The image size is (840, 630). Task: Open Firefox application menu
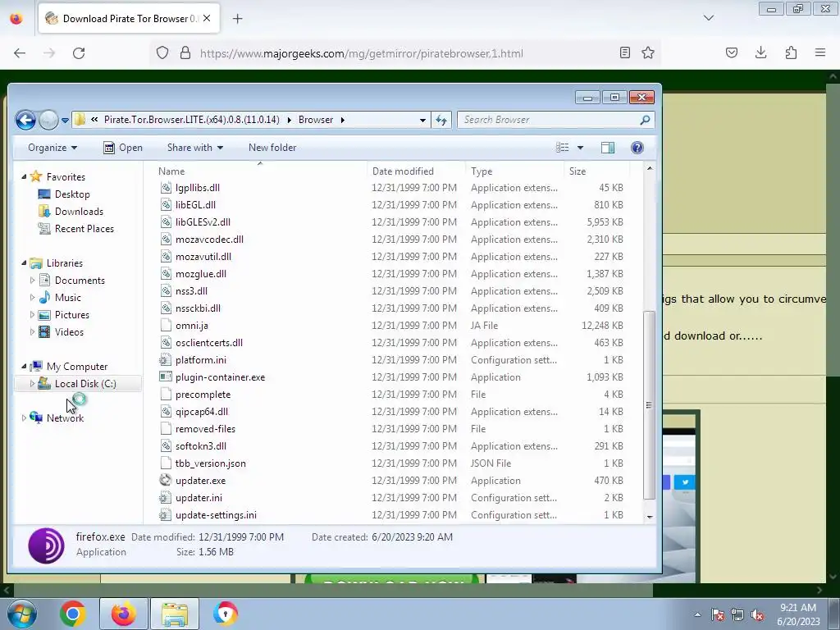pos(820,52)
